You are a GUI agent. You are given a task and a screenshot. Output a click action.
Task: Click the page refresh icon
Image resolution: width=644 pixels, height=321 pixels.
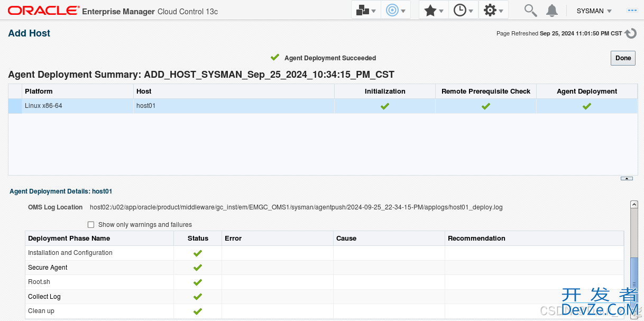click(630, 33)
